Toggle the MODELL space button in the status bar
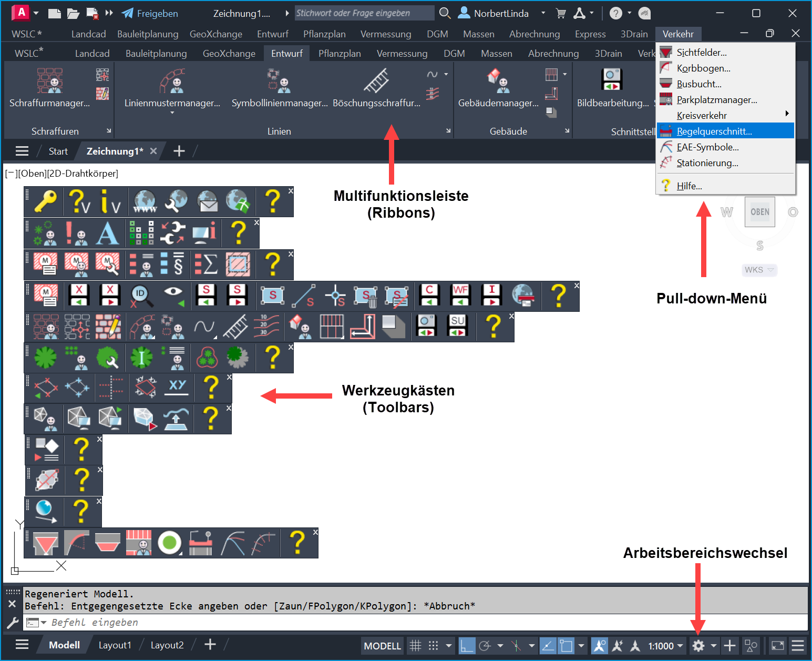The image size is (812, 661). [382, 646]
